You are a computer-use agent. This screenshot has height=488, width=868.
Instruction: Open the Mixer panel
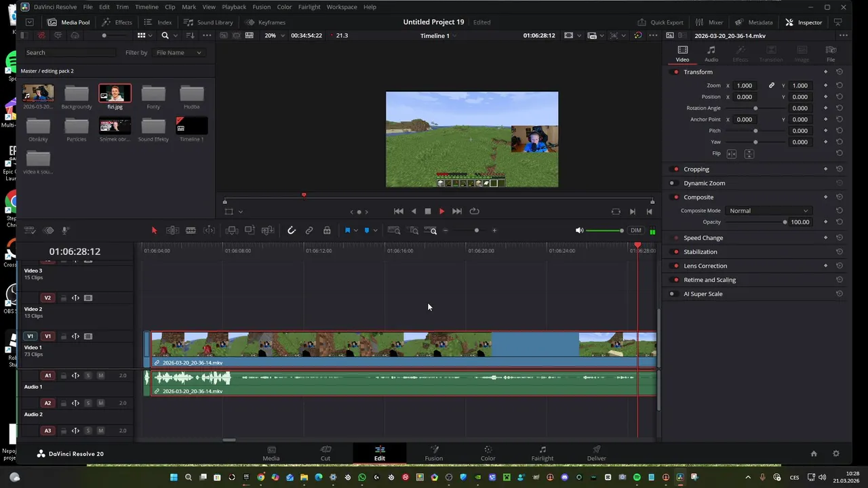[x=709, y=22]
